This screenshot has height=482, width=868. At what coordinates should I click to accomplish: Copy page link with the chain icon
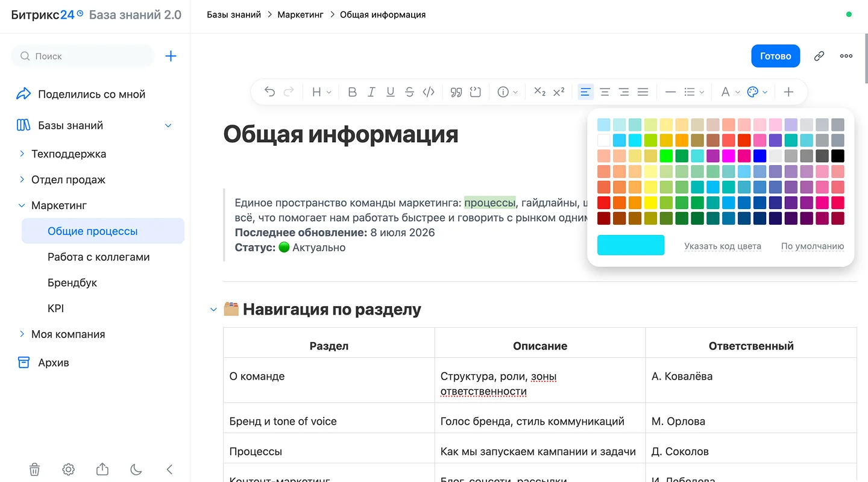point(819,56)
